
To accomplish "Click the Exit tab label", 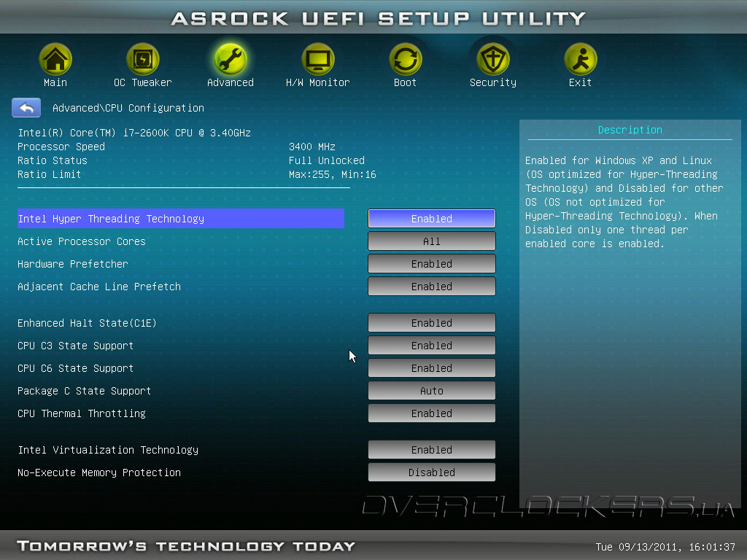I will [580, 82].
